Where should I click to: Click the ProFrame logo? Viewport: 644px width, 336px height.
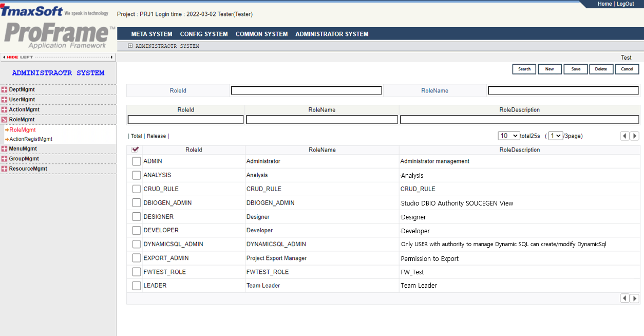(x=58, y=35)
